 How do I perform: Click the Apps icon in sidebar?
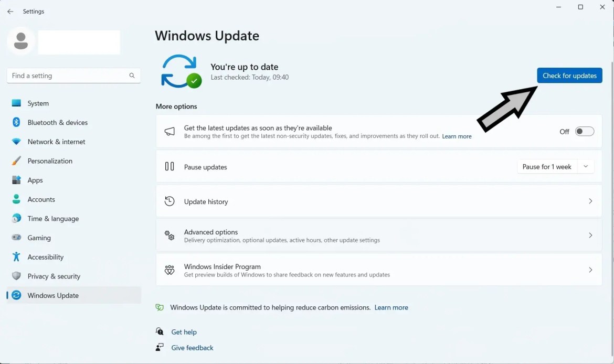coord(16,180)
